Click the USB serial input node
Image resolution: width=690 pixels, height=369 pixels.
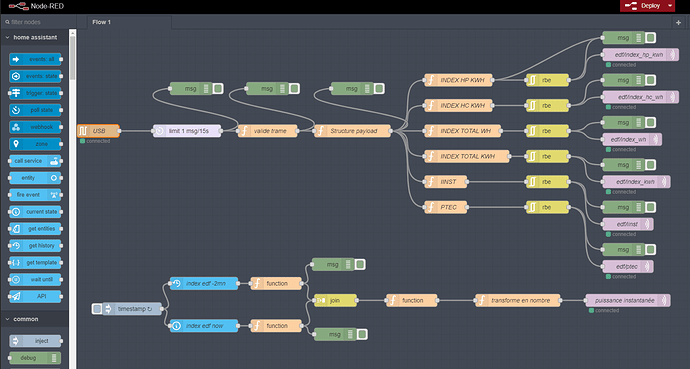[x=98, y=131]
